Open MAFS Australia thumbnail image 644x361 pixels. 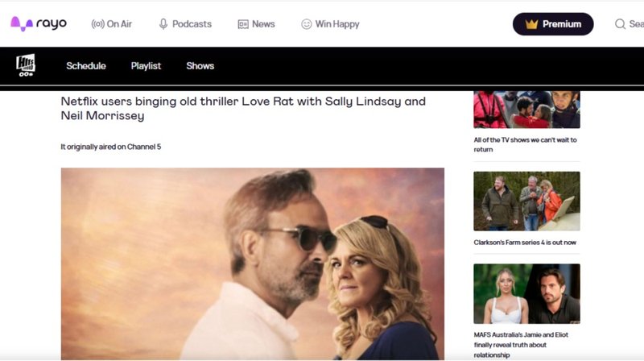pyautogui.click(x=527, y=293)
